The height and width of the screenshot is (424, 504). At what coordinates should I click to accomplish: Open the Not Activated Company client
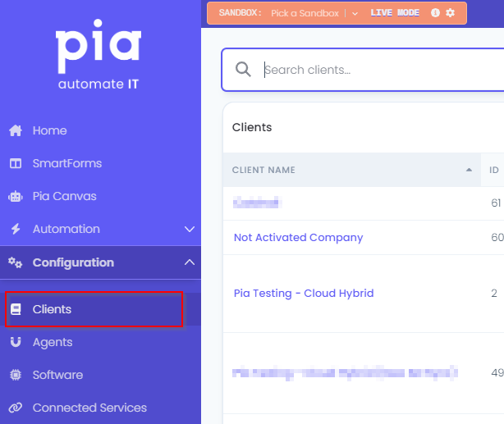coord(298,237)
